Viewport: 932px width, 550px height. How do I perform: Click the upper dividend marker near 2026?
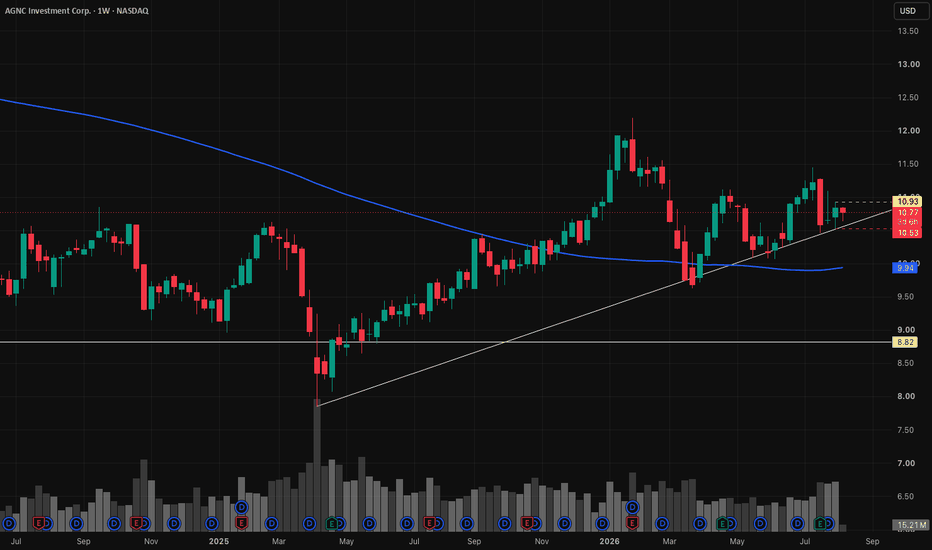(x=632, y=507)
